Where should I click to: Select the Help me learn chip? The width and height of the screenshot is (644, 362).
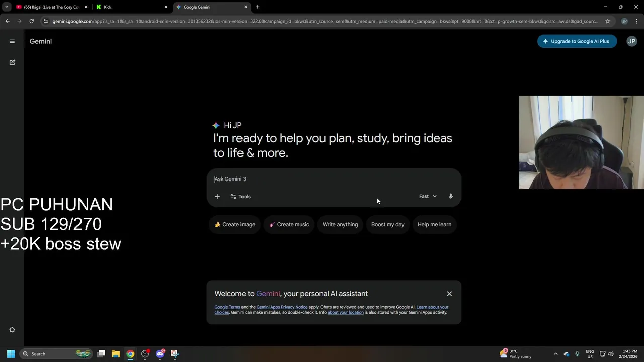[434, 224]
